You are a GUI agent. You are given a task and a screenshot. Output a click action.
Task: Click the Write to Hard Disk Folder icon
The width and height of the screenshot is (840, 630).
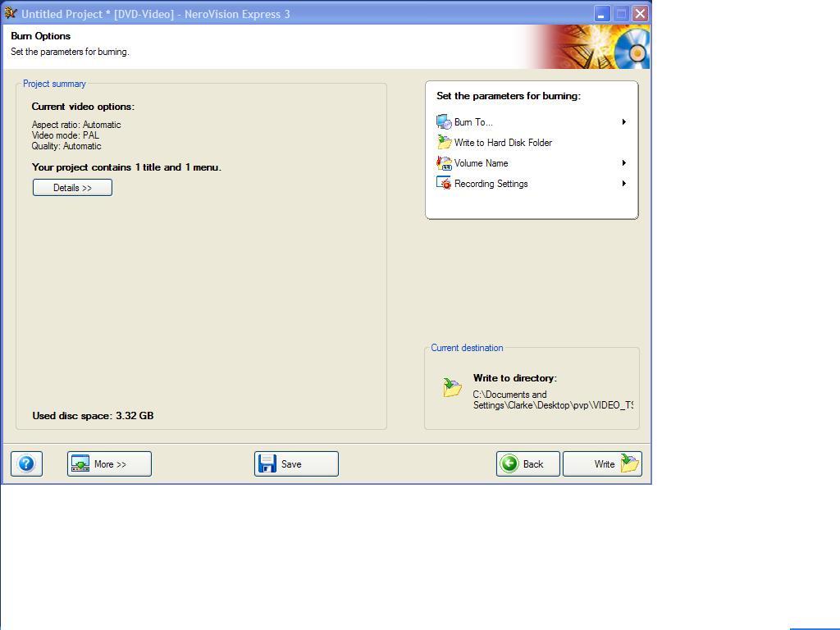click(x=444, y=142)
